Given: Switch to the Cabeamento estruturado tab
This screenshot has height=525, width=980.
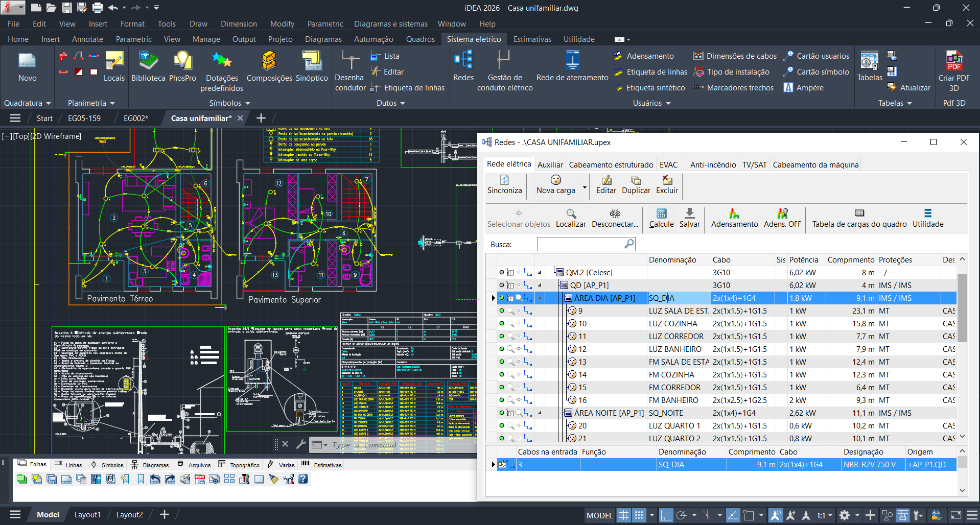Looking at the screenshot, I should [611, 164].
